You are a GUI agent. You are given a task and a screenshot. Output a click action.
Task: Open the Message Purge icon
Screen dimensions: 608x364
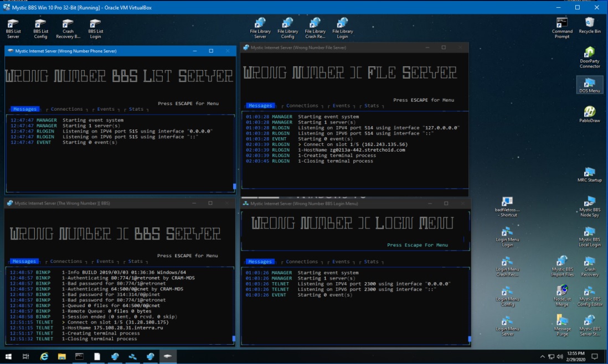click(562, 326)
